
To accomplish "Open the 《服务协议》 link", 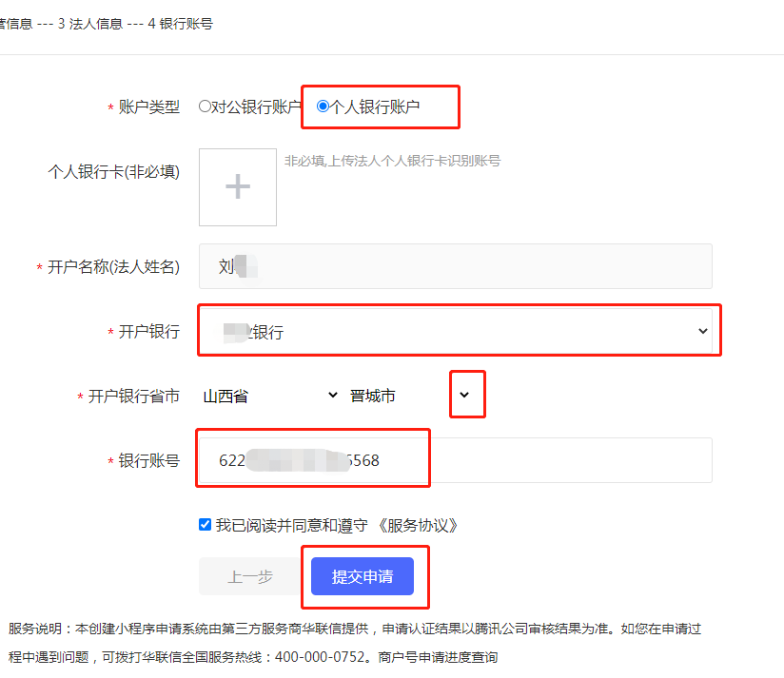I will tap(419, 525).
